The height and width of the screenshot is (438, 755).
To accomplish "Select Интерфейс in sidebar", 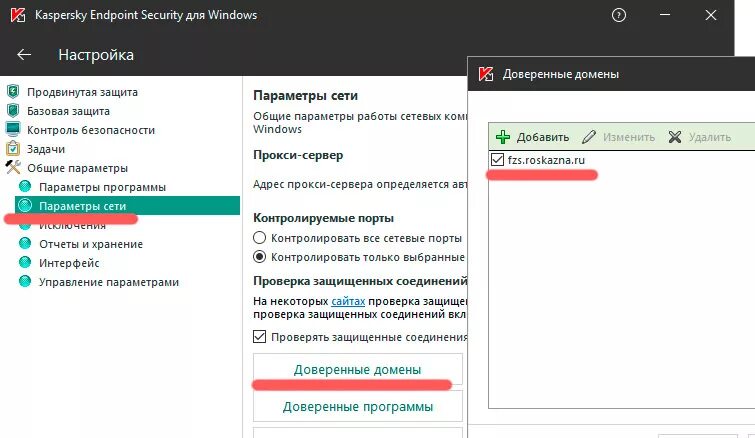I will [x=69, y=263].
